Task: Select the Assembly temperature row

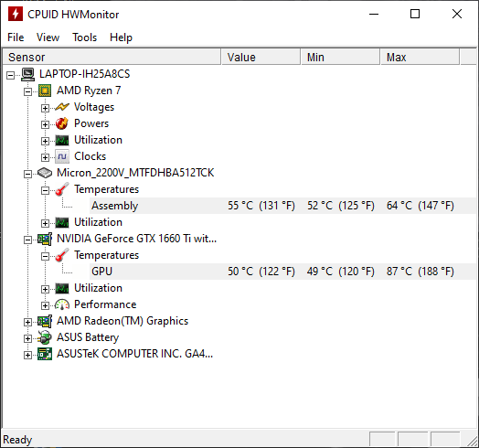Action: pyautogui.click(x=282, y=206)
